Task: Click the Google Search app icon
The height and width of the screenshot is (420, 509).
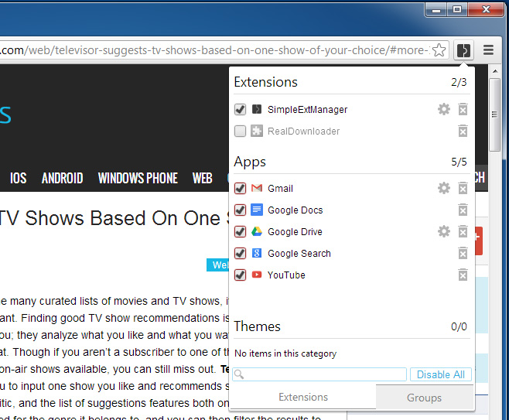Action: pos(257,253)
